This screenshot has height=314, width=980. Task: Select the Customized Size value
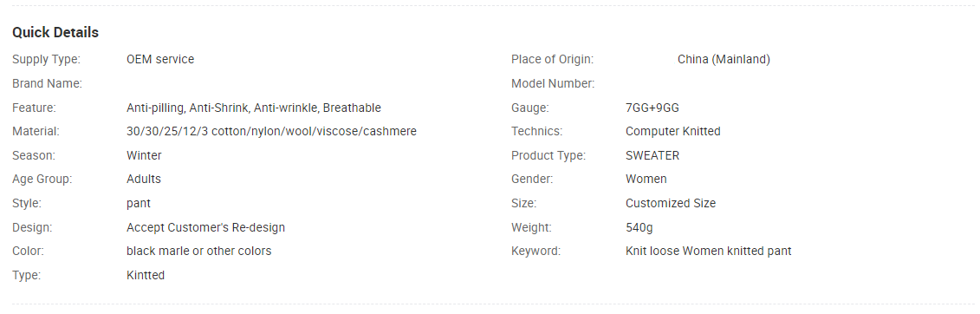tap(671, 203)
